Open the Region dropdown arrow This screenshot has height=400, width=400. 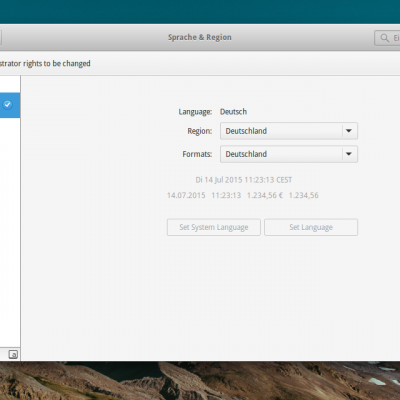[349, 131]
